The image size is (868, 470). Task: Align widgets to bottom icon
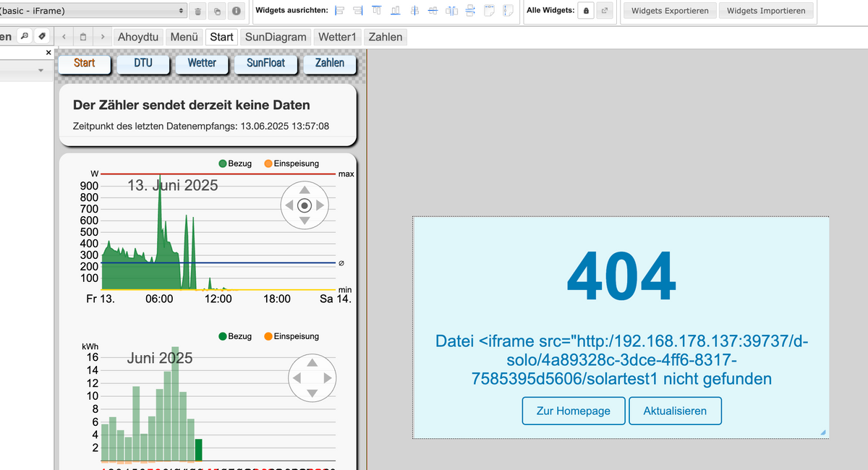coord(395,11)
